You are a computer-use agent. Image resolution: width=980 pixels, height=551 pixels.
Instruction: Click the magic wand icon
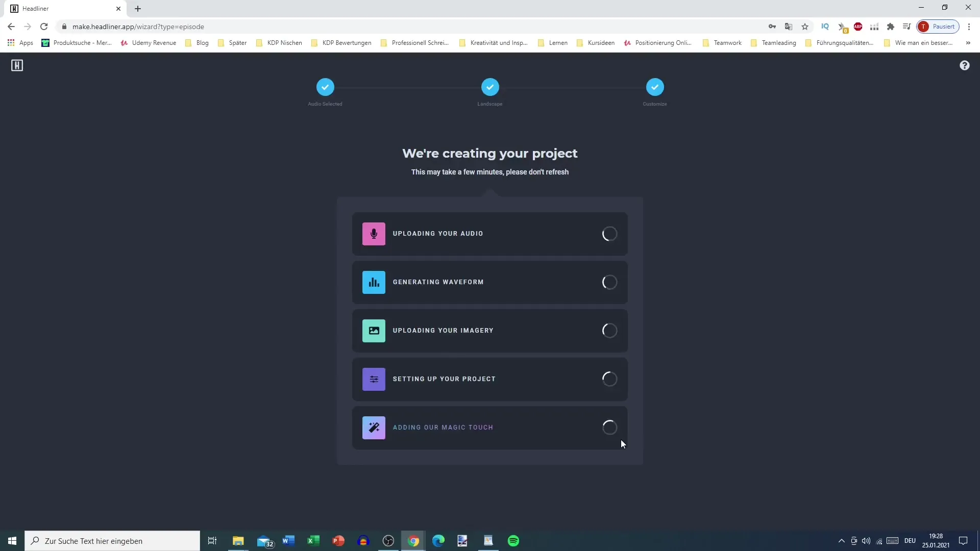point(374,428)
